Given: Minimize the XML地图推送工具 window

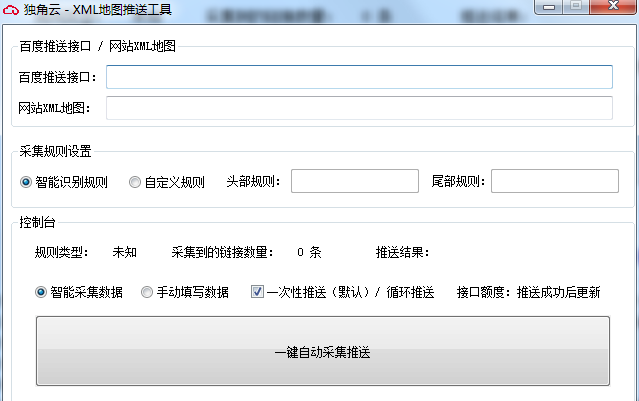Looking at the screenshot, I should click(551, 7).
